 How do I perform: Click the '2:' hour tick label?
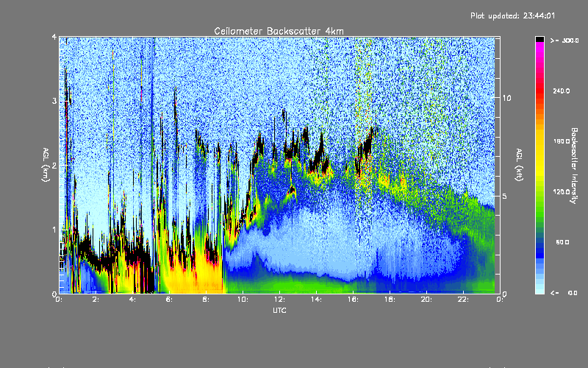[x=96, y=300]
